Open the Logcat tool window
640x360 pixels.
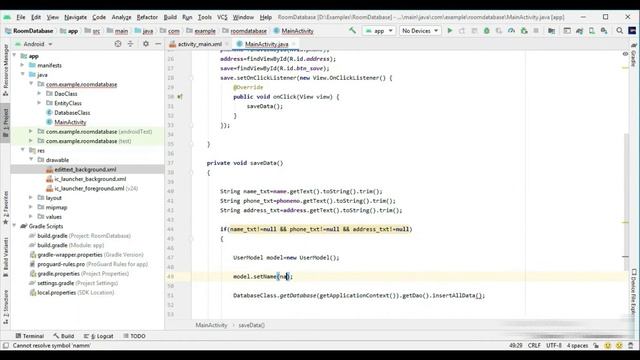(98, 336)
